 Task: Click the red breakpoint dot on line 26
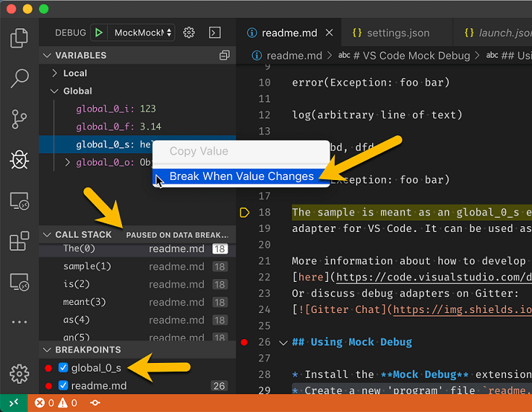[244, 342]
